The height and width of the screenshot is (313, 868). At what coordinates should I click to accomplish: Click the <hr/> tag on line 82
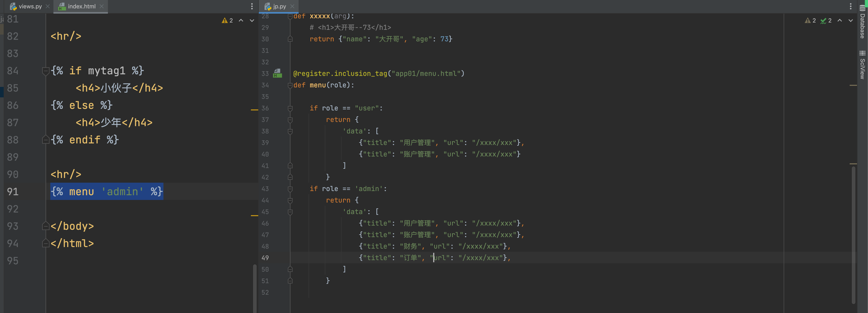pos(66,36)
